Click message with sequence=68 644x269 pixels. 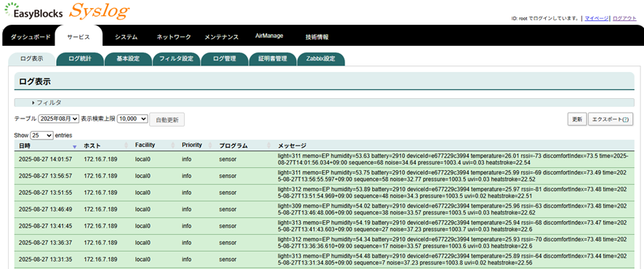tap(452, 159)
